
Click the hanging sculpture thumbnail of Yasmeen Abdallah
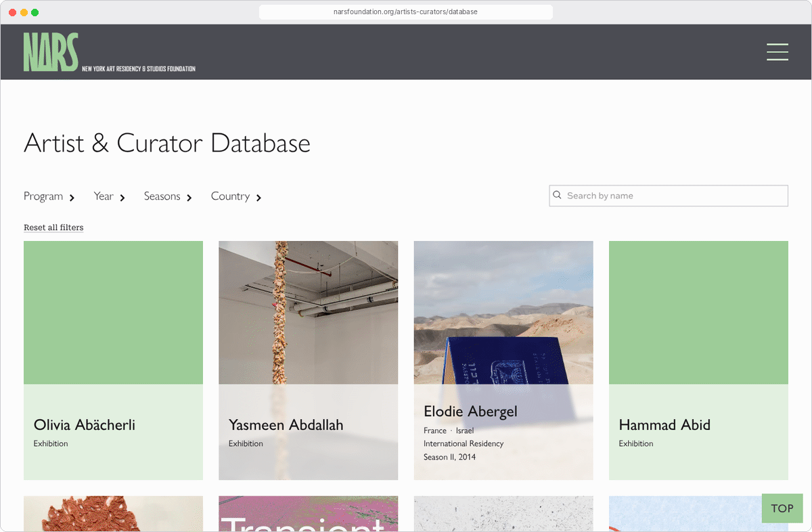coord(308,313)
